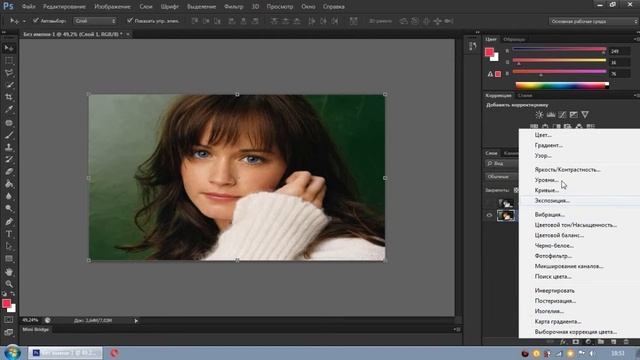Select the Zoom magnifier tool in toolbox

coord(9,284)
